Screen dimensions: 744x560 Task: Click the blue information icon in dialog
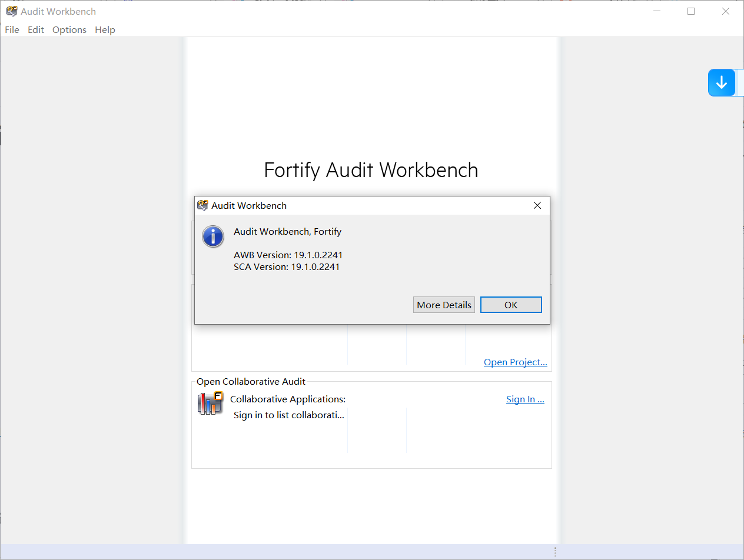coord(213,236)
